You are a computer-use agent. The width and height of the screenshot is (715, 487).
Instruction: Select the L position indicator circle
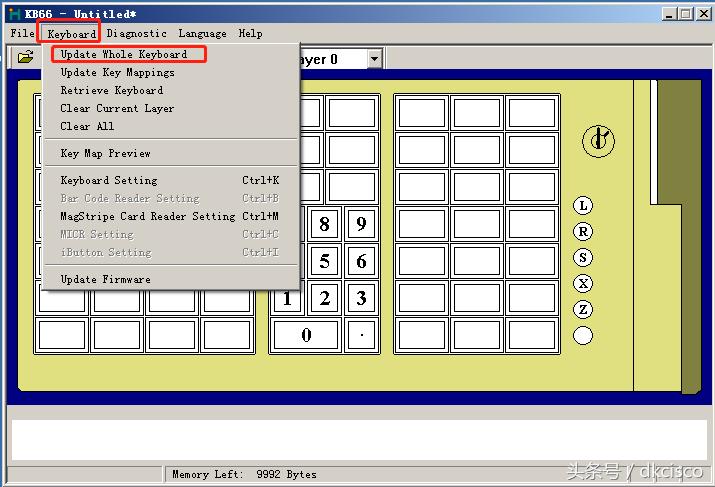583,206
